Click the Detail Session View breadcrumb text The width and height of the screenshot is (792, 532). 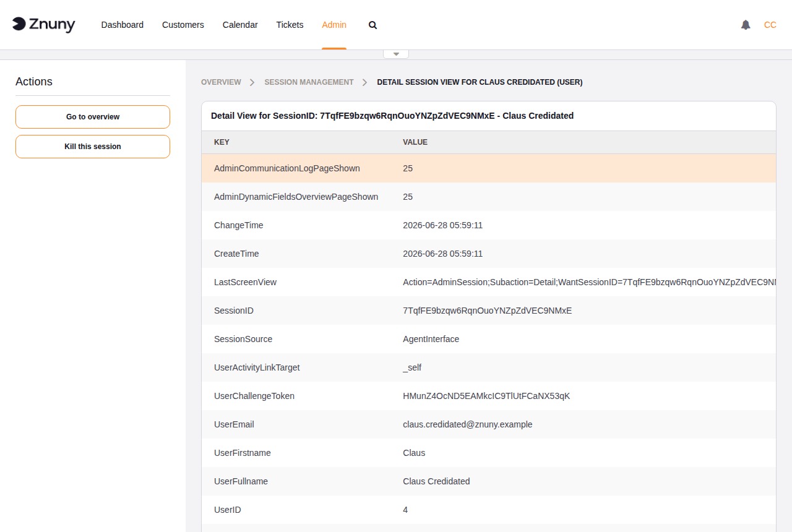tap(480, 82)
